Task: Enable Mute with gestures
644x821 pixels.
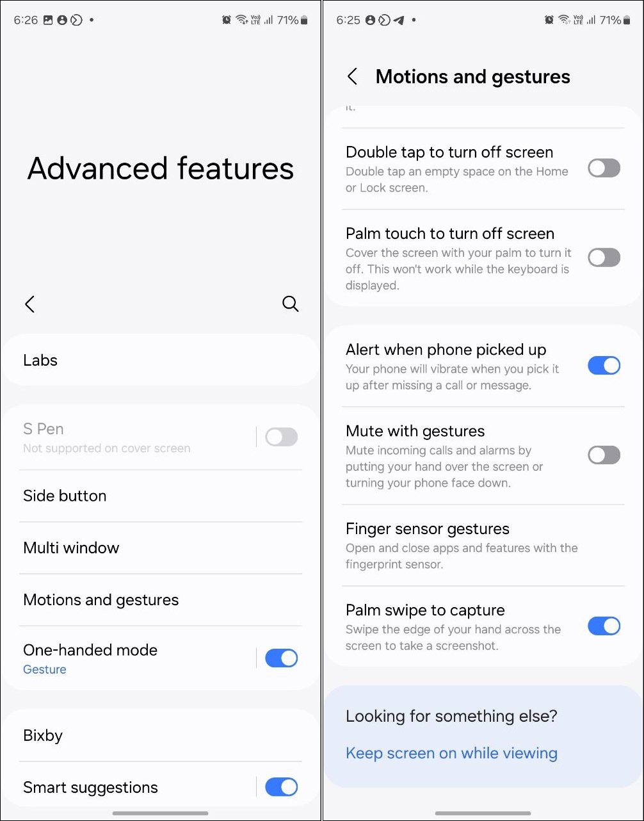Action: [x=604, y=455]
